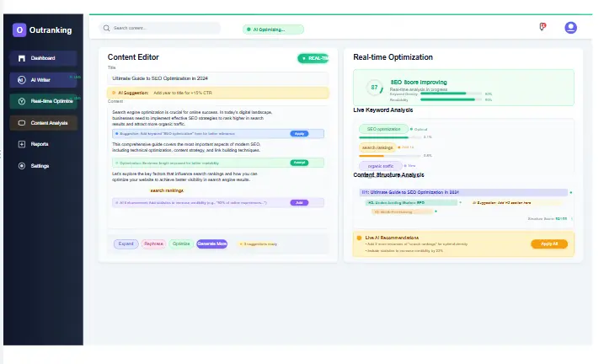Click the Outranking logo icon

point(19,30)
